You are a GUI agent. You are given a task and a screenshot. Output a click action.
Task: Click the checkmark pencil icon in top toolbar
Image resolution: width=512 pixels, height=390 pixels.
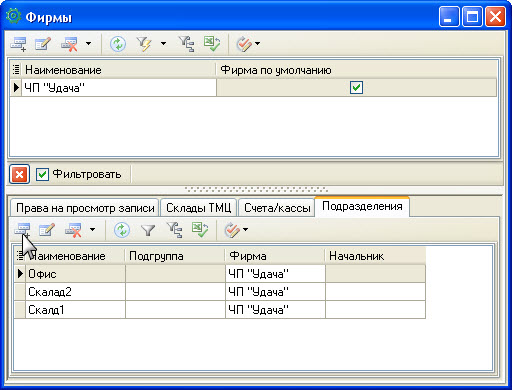244,44
